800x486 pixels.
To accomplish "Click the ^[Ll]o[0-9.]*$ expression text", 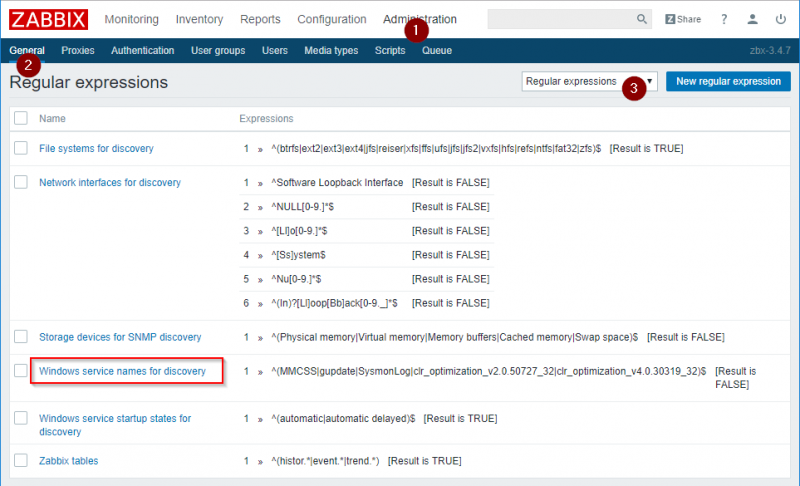I will click(299, 231).
